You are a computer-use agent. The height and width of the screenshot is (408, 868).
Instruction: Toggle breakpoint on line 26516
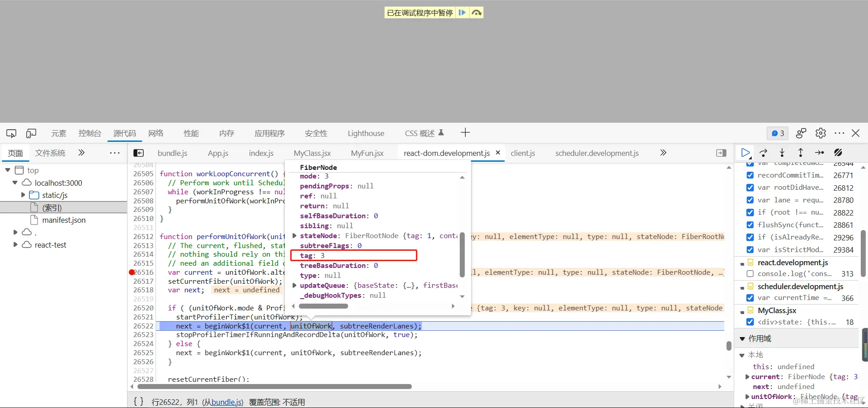point(132,272)
